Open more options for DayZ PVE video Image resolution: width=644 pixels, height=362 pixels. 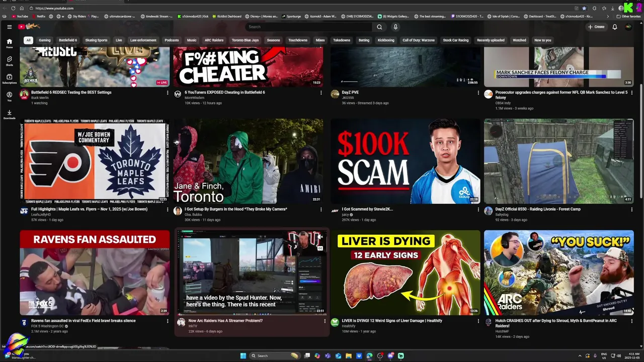[x=478, y=93]
